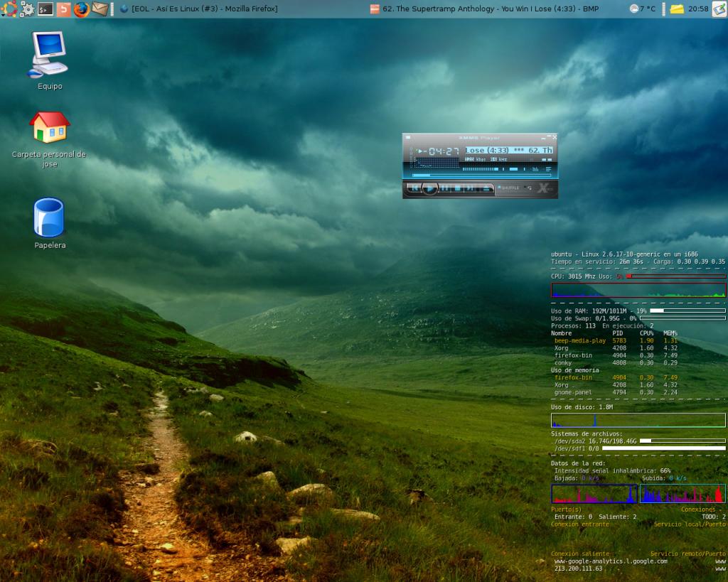Click the scrolling song title display
This screenshot has width=728, height=582.
[509, 150]
